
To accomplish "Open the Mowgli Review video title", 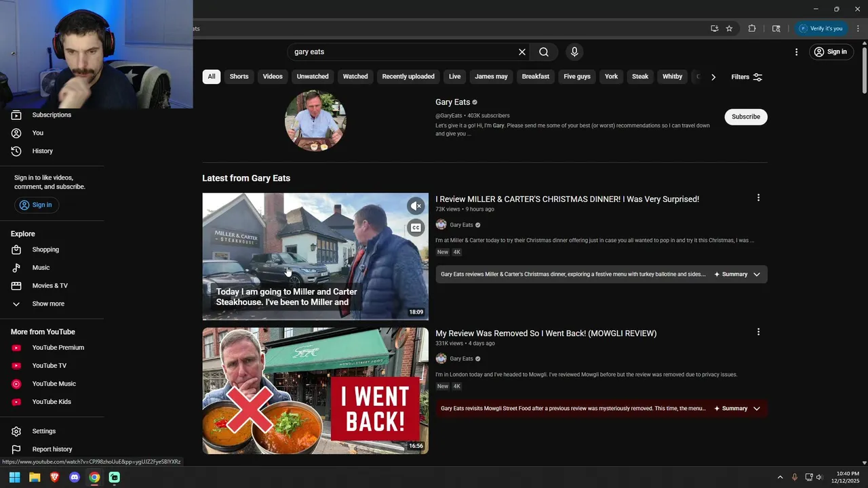I will 546,333.
